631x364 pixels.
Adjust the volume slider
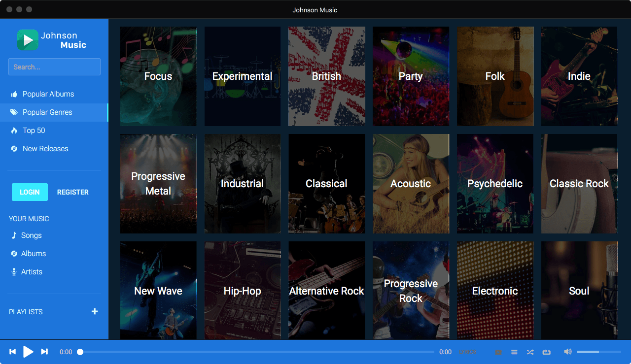[599, 352]
